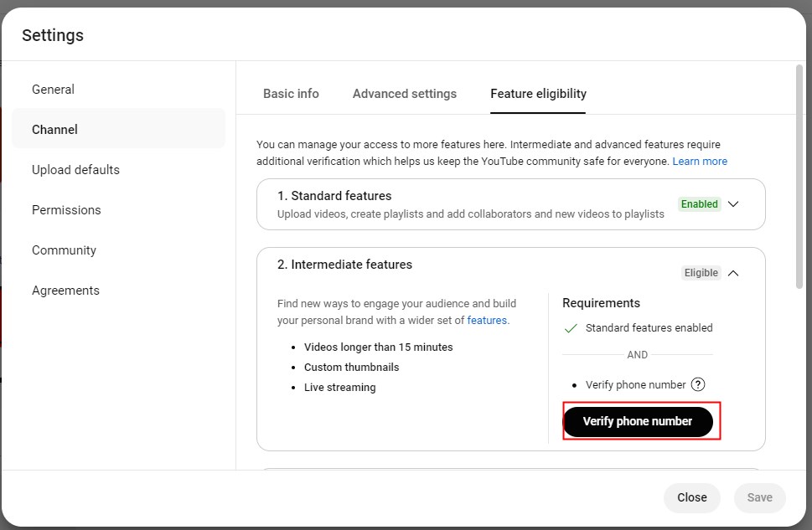The height and width of the screenshot is (530, 812).
Task: Click the Save button
Action: [759, 497]
